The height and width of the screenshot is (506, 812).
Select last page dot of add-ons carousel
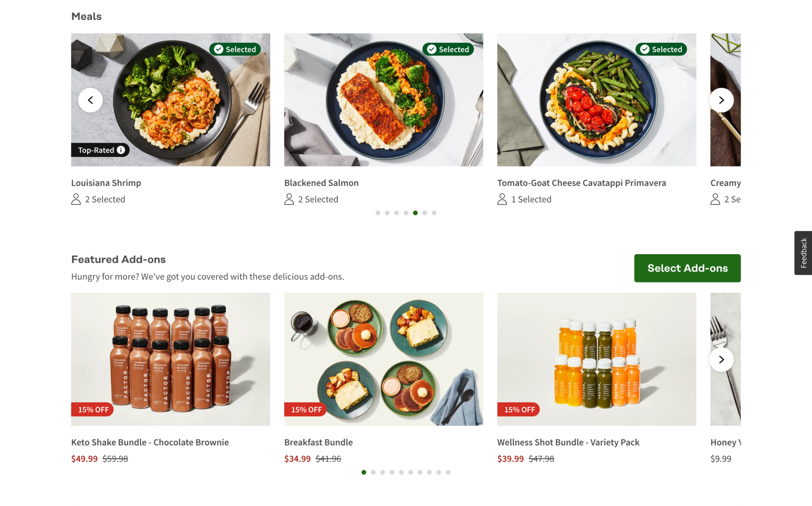pos(448,472)
